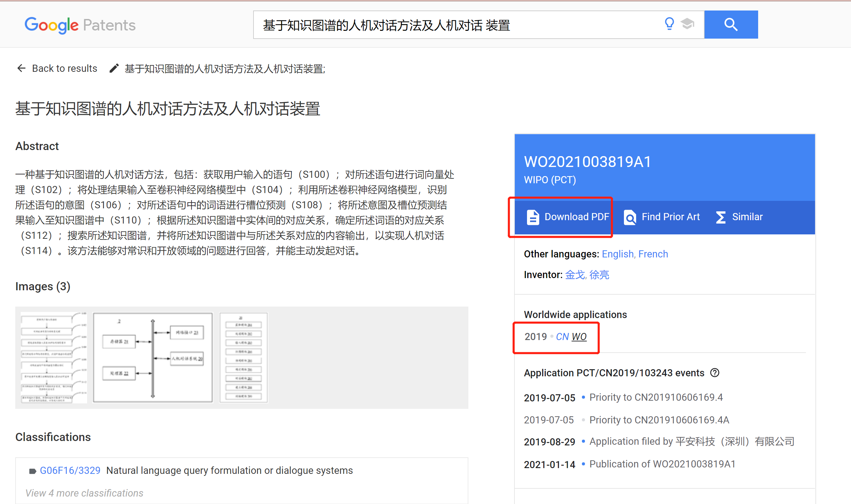851x504 pixels.
Task: Open the CN worldwide application link
Action: click(562, 337)
